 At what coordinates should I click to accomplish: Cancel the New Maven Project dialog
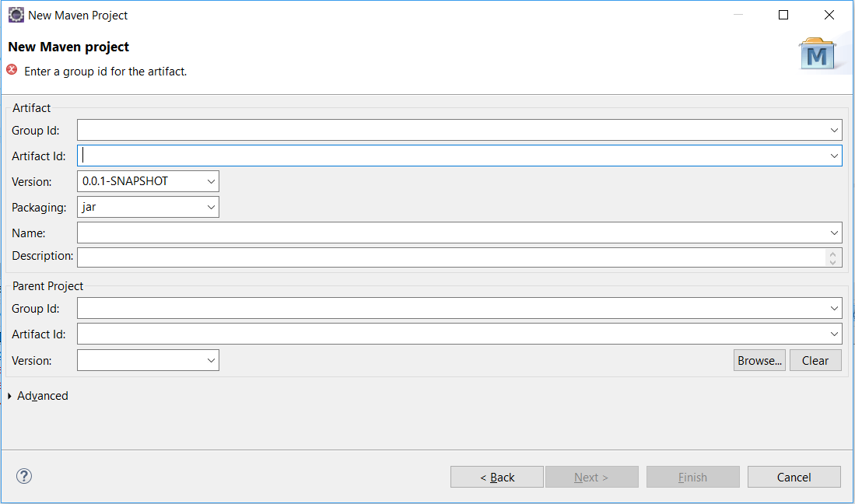[x=794, y=477]
